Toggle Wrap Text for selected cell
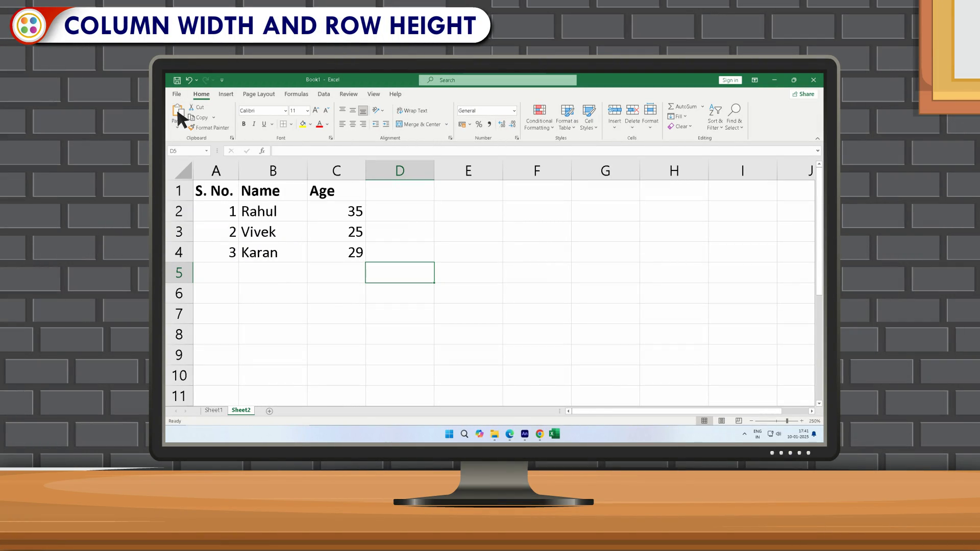The width and height of the screenshot is (980, 551). pyautogui.click(x=412, y=111)
